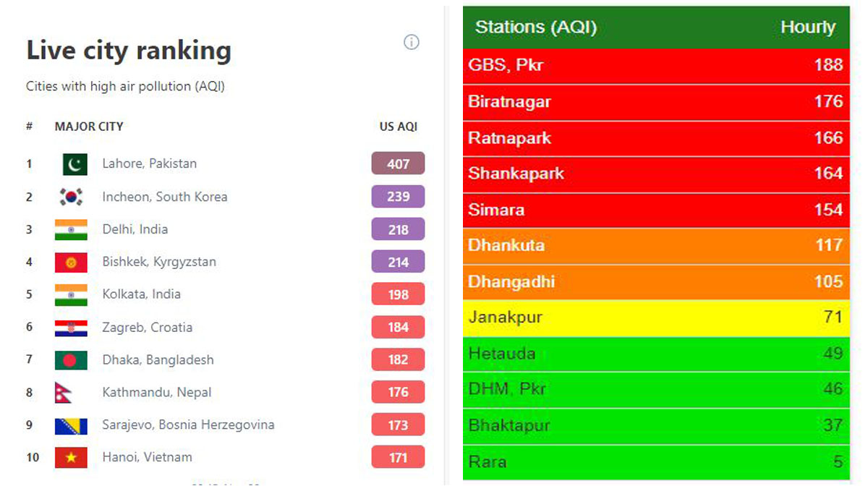The width and height of the screenshot is (868, 486).
Task: Click the Vietnam flag next to Hanoi
Action: 71,458
